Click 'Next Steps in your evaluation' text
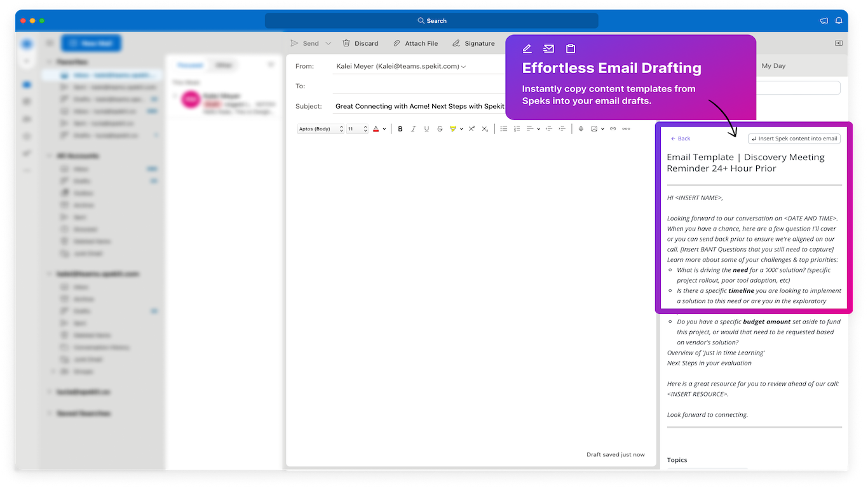868x488 pixels. 709,363
